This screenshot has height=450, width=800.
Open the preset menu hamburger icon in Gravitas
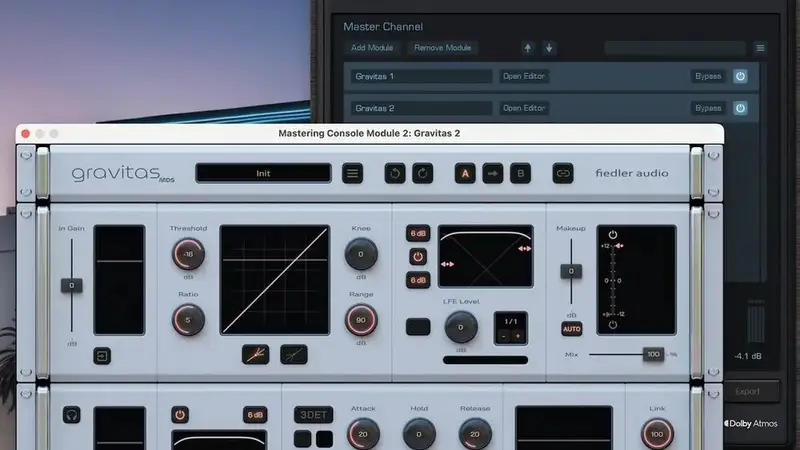point(353,173)
